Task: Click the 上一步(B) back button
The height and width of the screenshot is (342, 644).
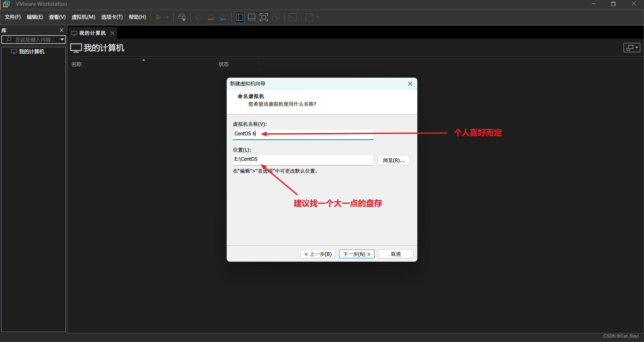Action: tap(318, 254)
